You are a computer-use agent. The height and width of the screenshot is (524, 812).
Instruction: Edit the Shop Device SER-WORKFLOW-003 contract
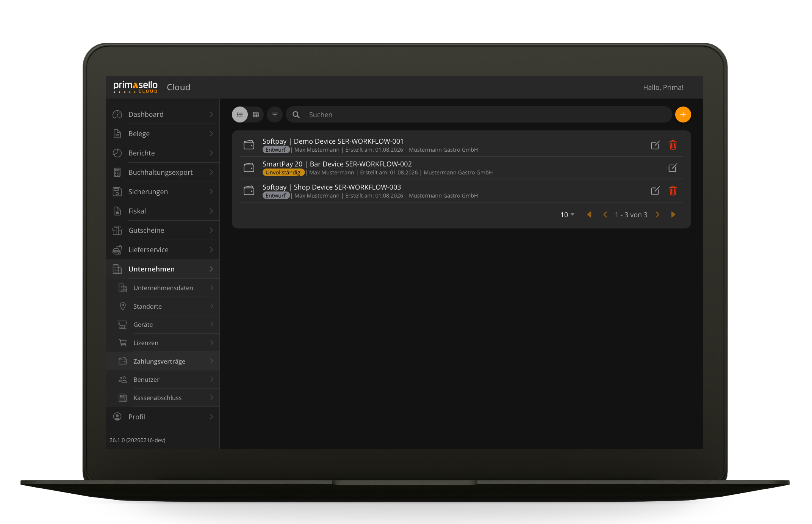655,191
